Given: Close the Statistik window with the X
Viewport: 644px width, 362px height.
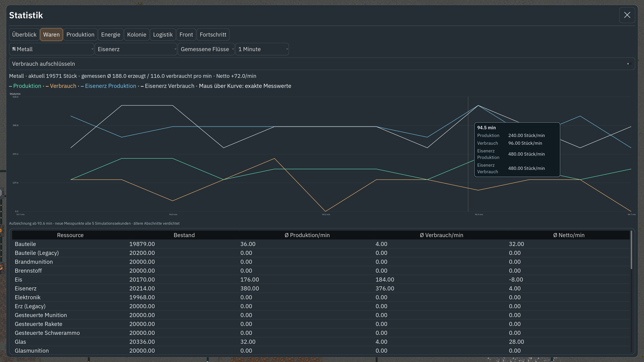Looking at the screenshot, I should pyautogui.click(x=627, y=15).
